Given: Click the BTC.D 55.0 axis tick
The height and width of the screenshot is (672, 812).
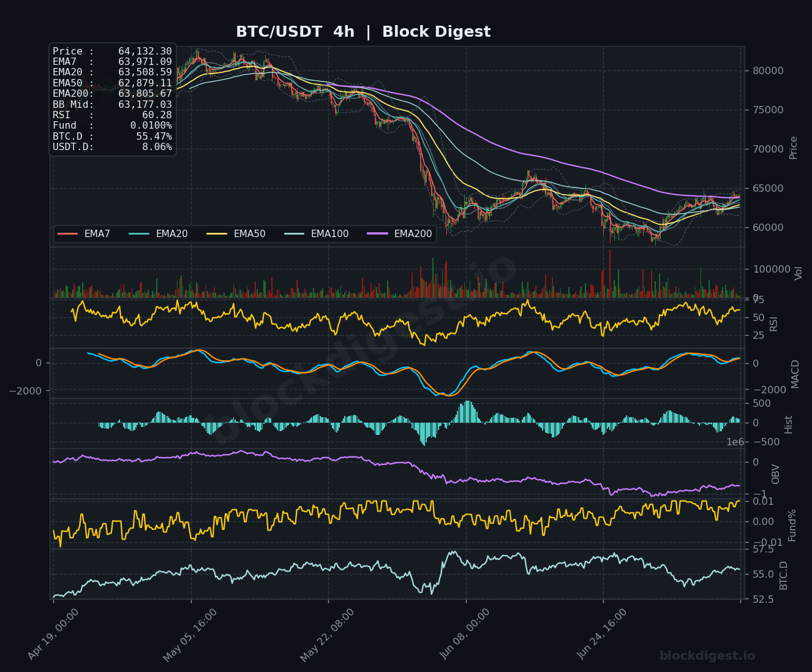Looking at the screenshot, I should click(762, 575).
